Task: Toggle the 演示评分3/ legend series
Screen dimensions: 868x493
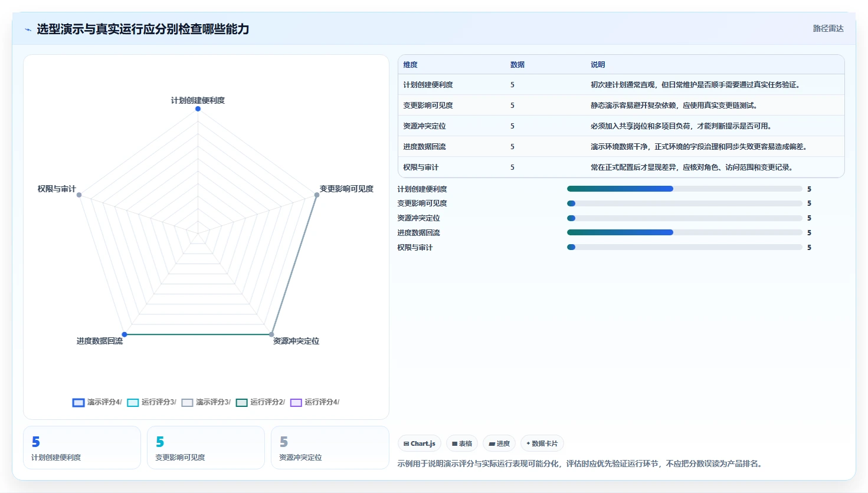Action: pos(206,402)
